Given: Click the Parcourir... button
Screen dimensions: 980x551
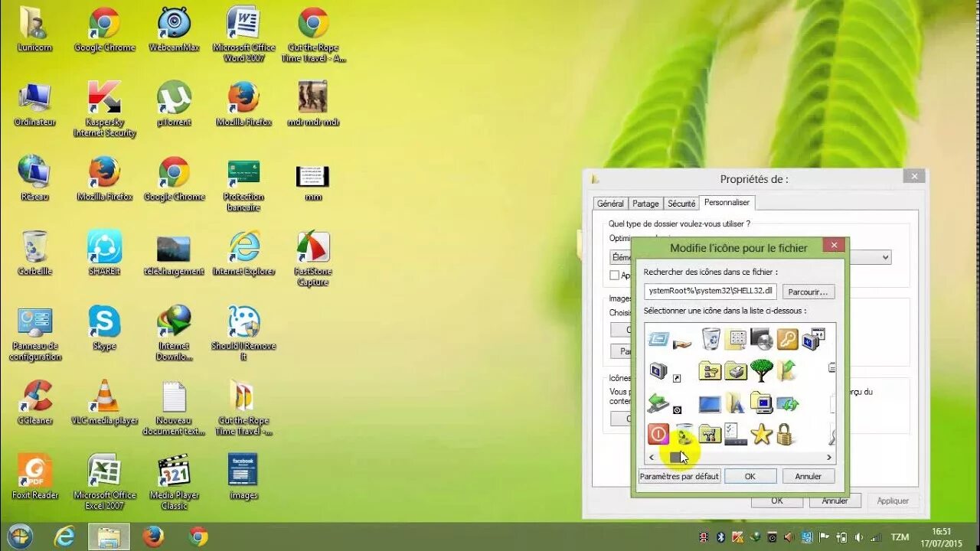Looking at the screenshot, I should (808, 292).
